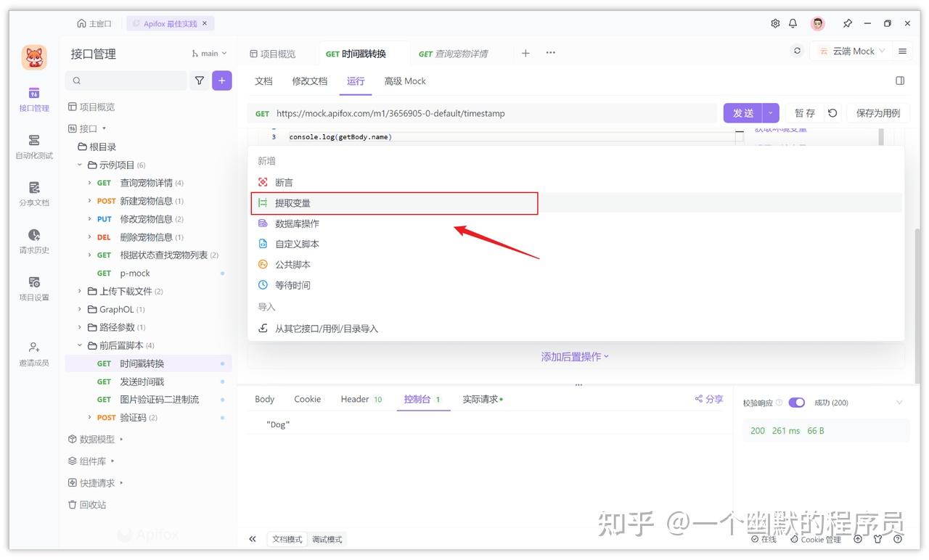
Task: Open 自动化测试 sidebar section
Action: [34, 147]
